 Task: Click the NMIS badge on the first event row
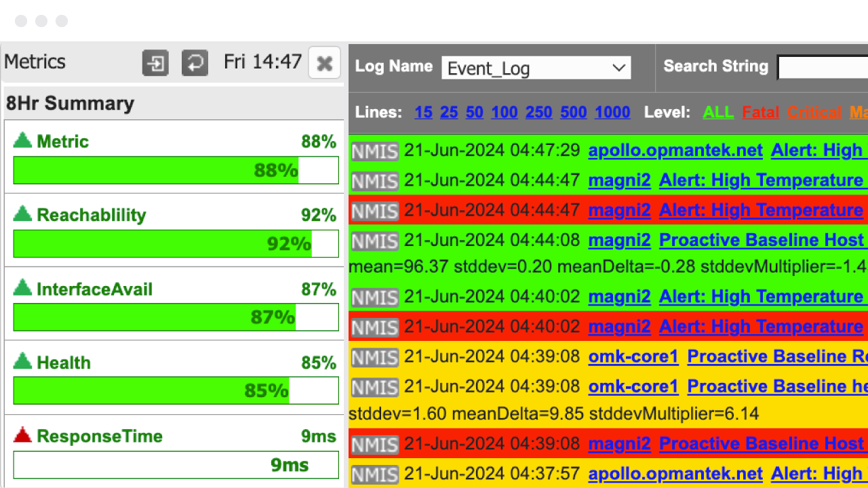pos(374,150)
